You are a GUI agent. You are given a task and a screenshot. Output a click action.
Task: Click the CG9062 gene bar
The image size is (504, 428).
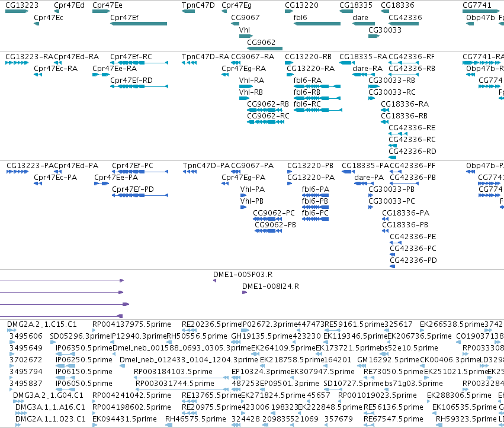coord(265,48)
